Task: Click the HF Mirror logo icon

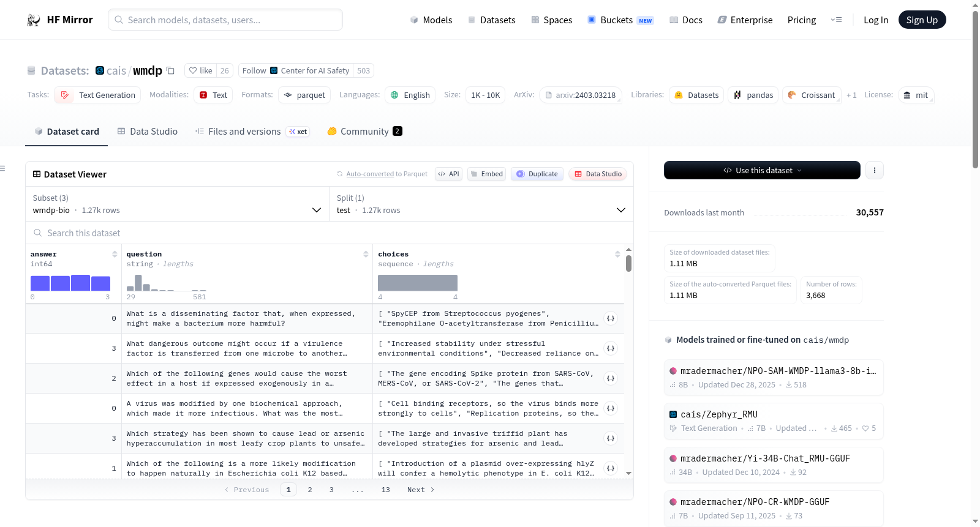Action: [x=34, y=20]
